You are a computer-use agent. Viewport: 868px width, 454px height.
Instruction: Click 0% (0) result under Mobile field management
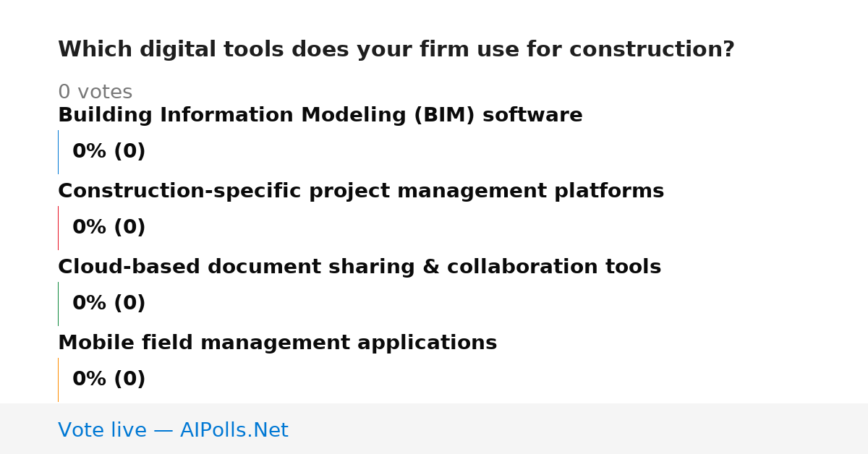109,380
